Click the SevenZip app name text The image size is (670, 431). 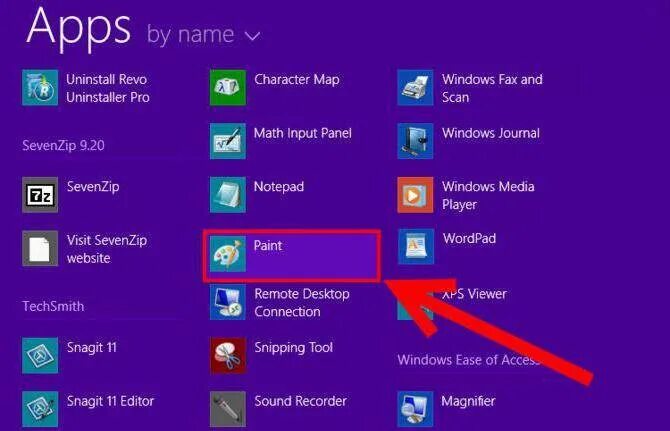93,187
